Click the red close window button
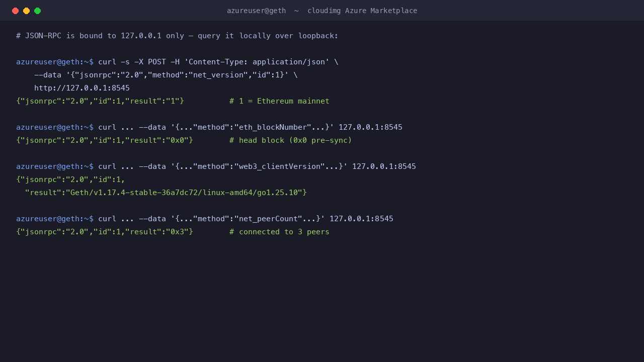This screenshot has width=644, height=362. [15, 11]
